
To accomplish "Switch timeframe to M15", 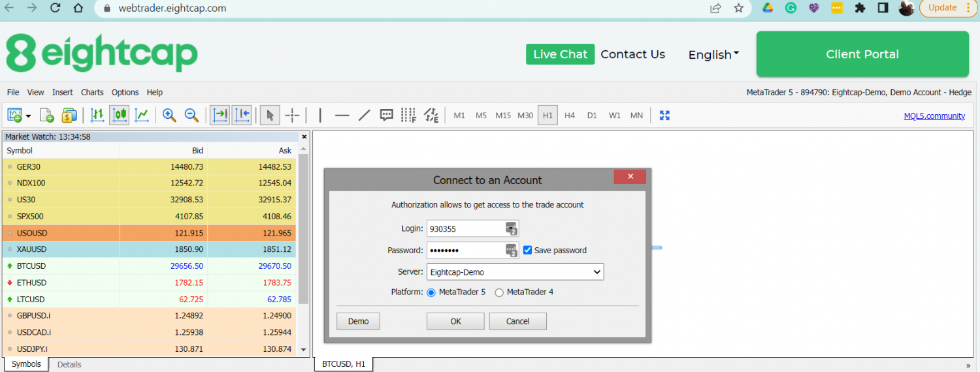I will pyautogui.click(x=503, y=116).
